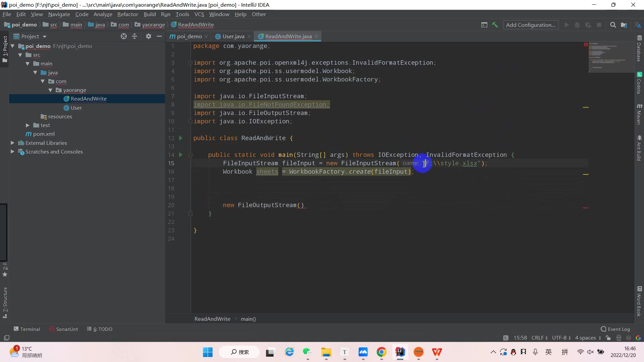644x362 pixels.
Task: Open Chrome from the Windows taskbar
Action: tap(381, 352)
